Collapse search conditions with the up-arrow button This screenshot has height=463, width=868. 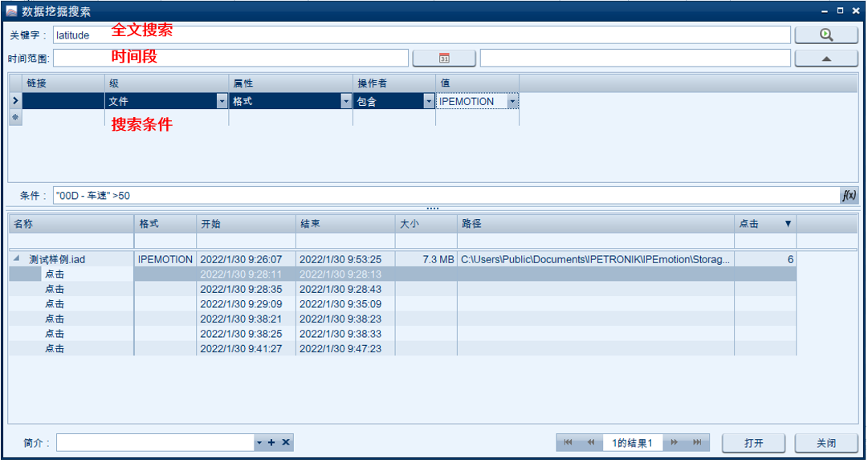coord(826,58)
